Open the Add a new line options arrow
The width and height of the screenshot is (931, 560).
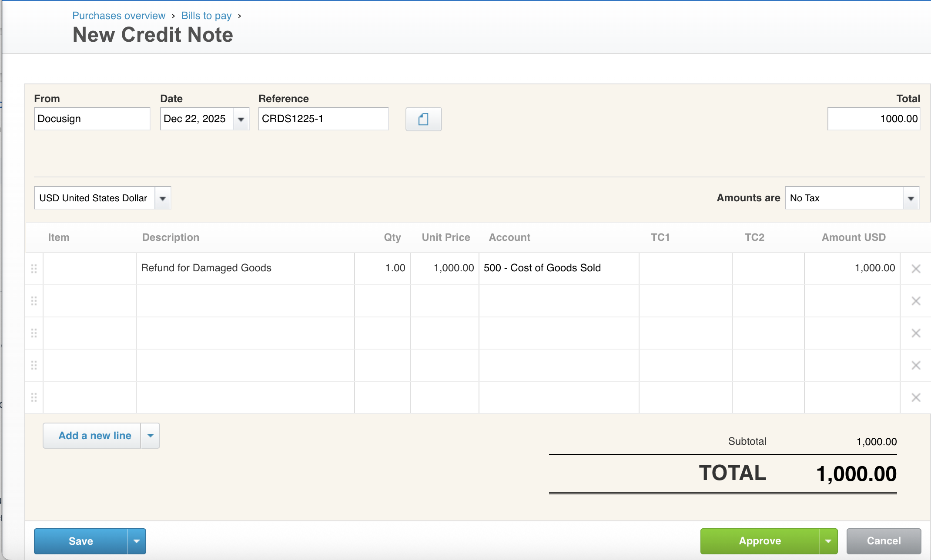151,436
